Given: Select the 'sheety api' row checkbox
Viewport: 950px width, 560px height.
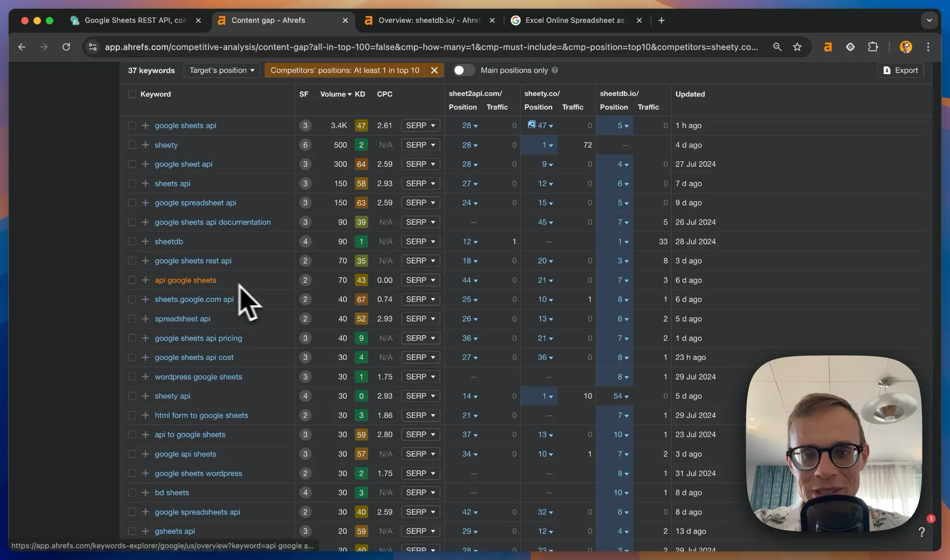Looking at the screenshot, I should coord(132,396).
